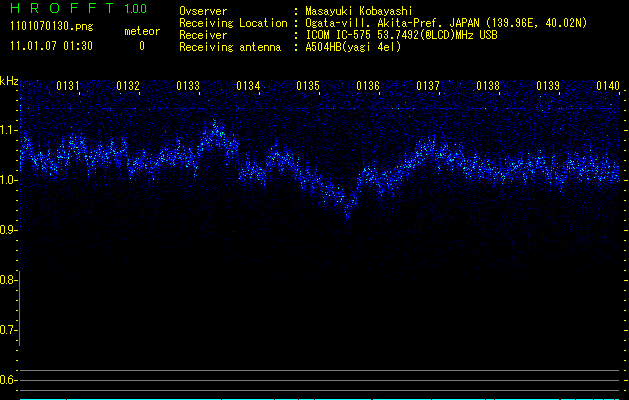Click the 0140 time marker
Screen dimensions: 629x400
tap(608, 87)
